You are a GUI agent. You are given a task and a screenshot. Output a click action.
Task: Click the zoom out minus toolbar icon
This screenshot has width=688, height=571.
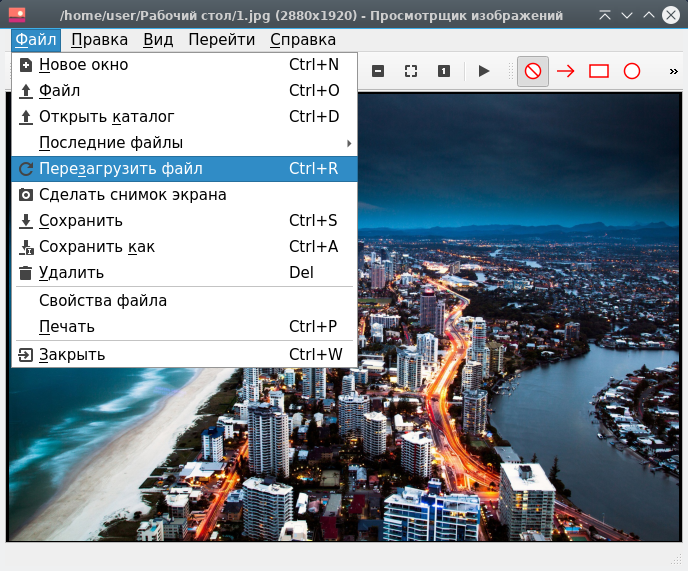[378, 71]
